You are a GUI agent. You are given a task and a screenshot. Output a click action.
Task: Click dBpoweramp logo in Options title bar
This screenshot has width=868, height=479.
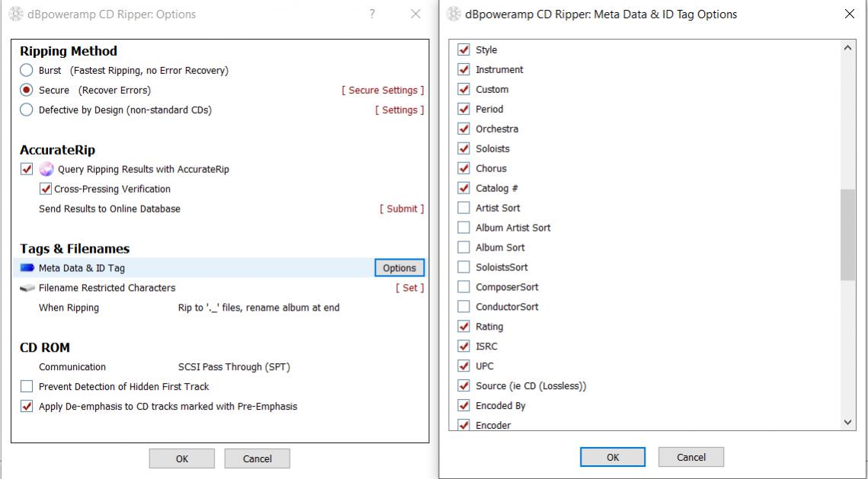16,14
